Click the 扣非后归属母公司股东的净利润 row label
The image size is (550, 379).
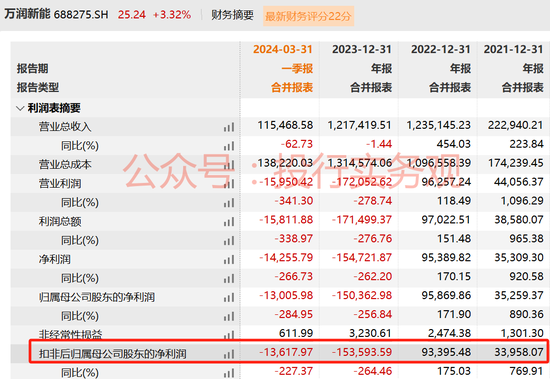click(112, 354)
